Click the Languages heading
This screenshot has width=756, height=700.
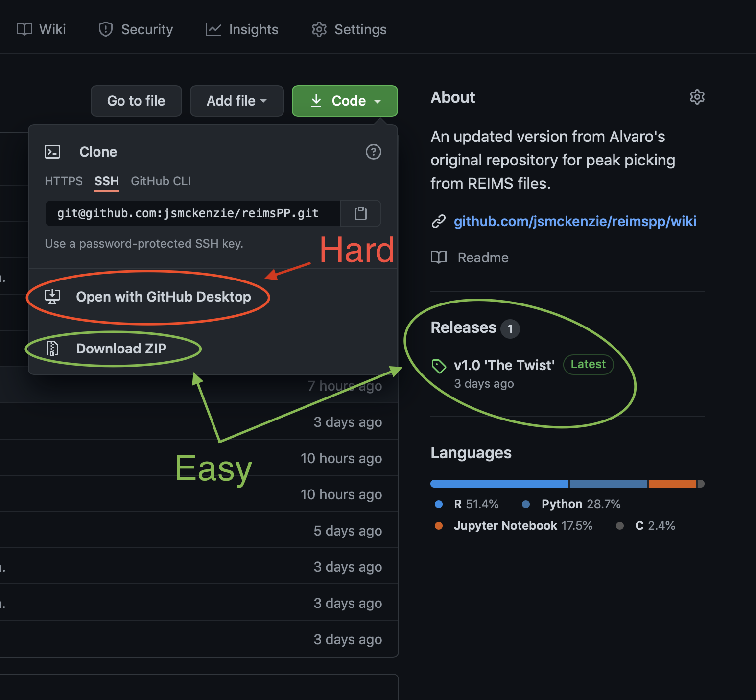click(471, 453)
